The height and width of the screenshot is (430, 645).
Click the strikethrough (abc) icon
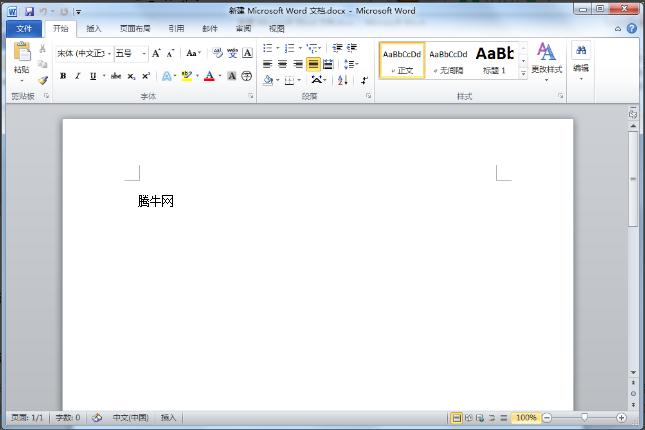click(x=116, y=76)
